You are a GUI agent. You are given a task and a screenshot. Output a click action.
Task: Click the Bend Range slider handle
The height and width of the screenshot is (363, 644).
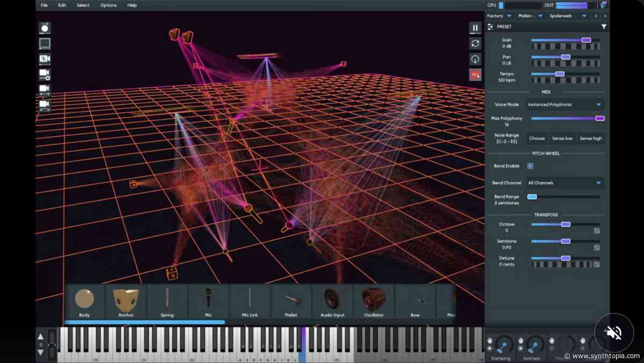(x=532, y=197)
